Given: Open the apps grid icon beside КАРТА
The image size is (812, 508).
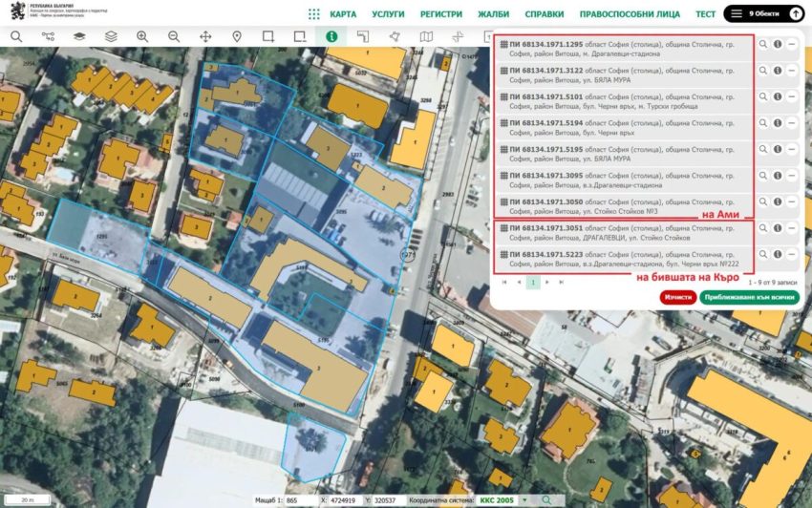Looking at the screenshot, I should tap(314, 14).
